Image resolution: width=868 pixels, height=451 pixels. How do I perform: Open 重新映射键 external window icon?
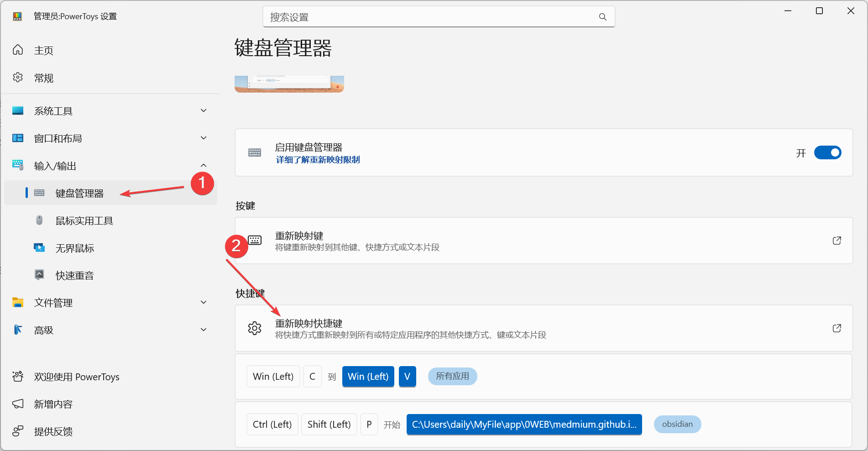(x=837, y=241)
